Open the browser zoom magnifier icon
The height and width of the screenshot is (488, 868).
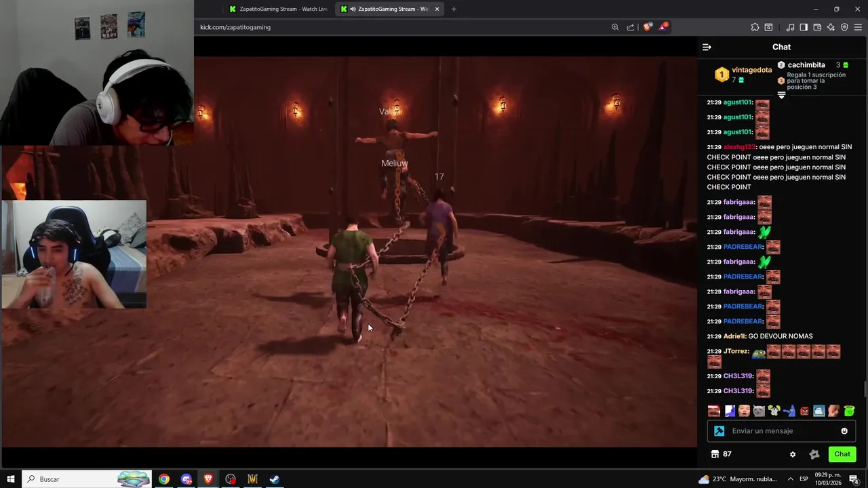coord(615,27)
